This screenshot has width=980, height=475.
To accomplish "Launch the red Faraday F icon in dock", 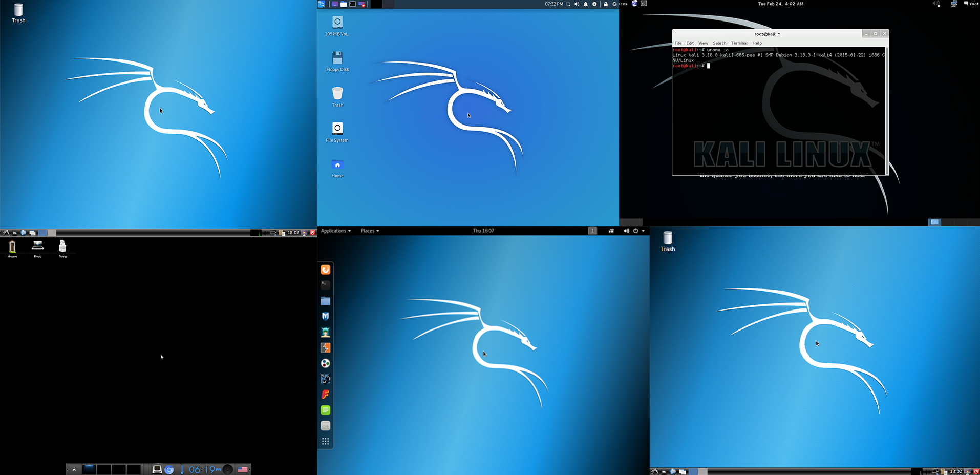I will pos(326,395).
